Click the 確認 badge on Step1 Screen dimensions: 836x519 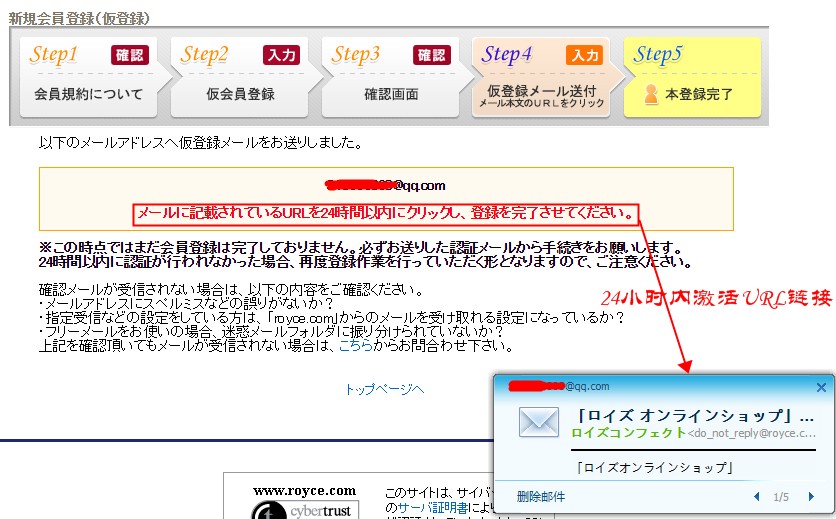[129, 55]
